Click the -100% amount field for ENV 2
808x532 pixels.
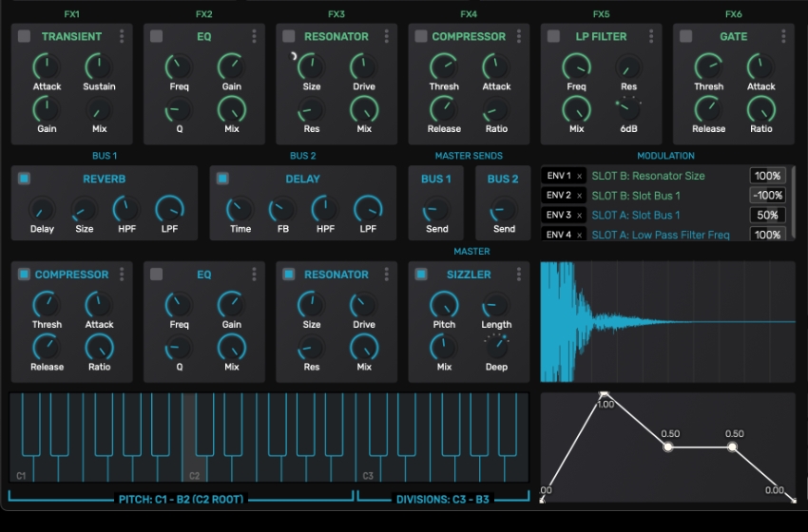pyautogui.click(x=767, y=196)
